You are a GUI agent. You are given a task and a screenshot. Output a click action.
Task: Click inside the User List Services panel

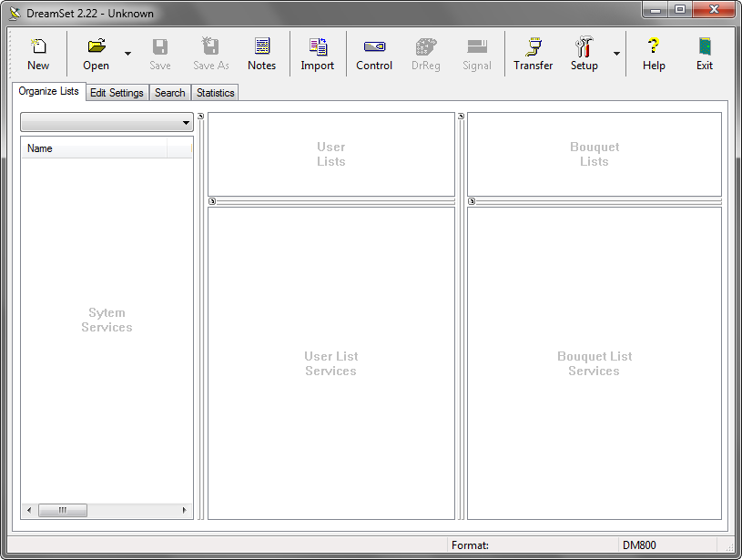point(331,363)
